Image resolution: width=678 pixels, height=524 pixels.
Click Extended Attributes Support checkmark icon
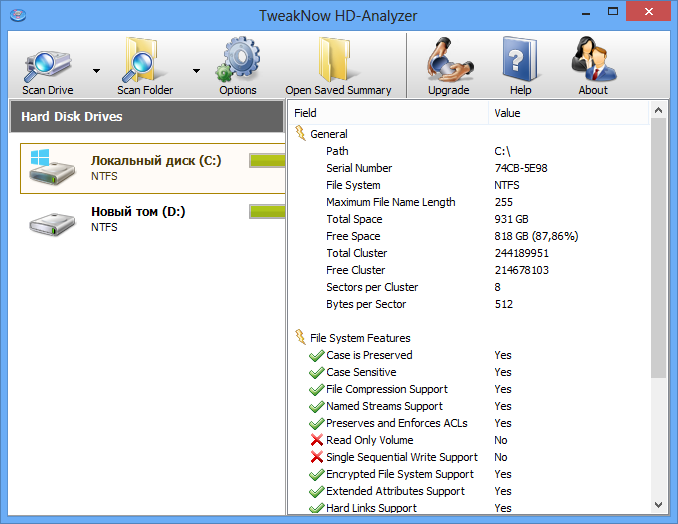point(317,491)
